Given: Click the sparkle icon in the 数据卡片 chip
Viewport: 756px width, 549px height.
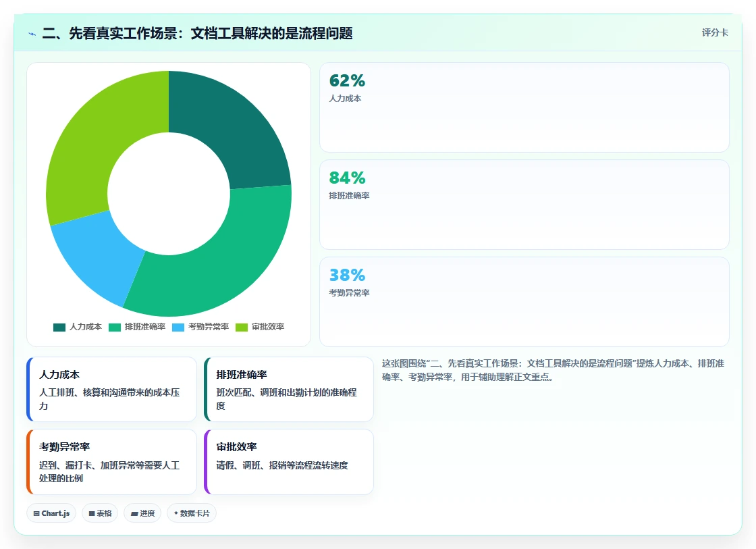Looking at the screenshot, I should coord(176,513).
